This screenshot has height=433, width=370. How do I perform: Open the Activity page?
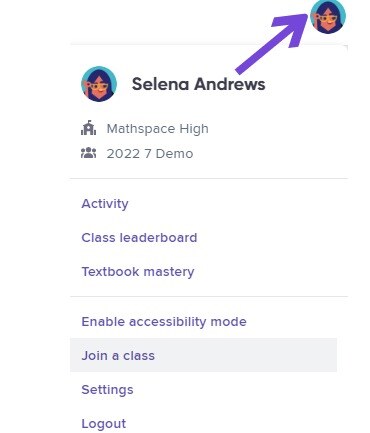click(105, 204)
